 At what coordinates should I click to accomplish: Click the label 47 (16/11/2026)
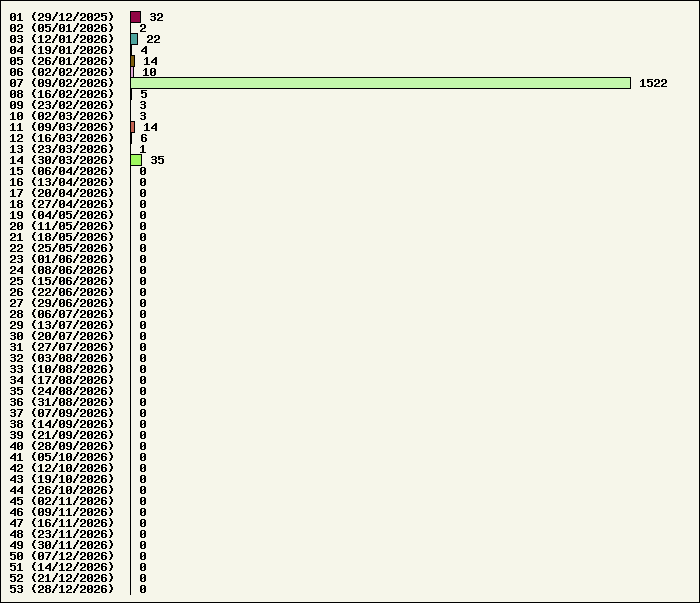point(62,523)
